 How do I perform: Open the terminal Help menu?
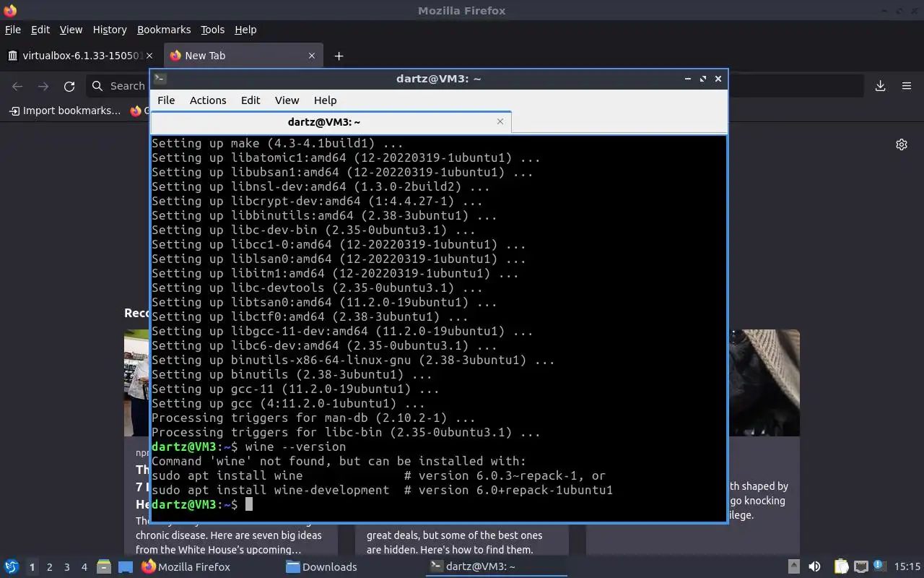325,100
